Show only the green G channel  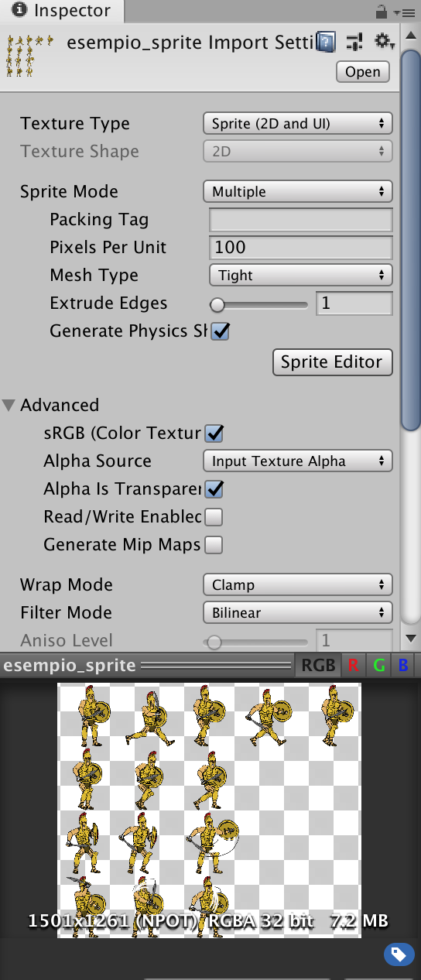click(x=378, y=665)
